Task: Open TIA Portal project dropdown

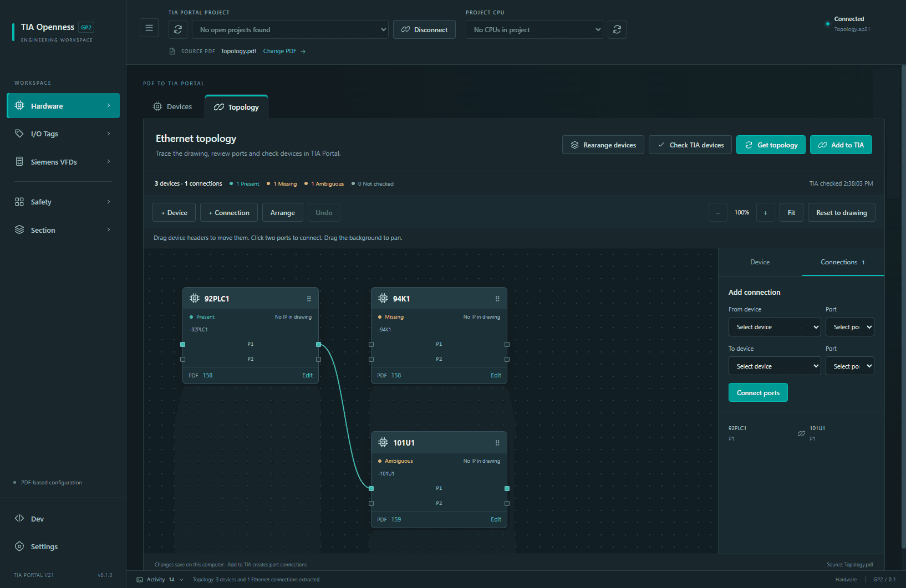Action: 290,29
